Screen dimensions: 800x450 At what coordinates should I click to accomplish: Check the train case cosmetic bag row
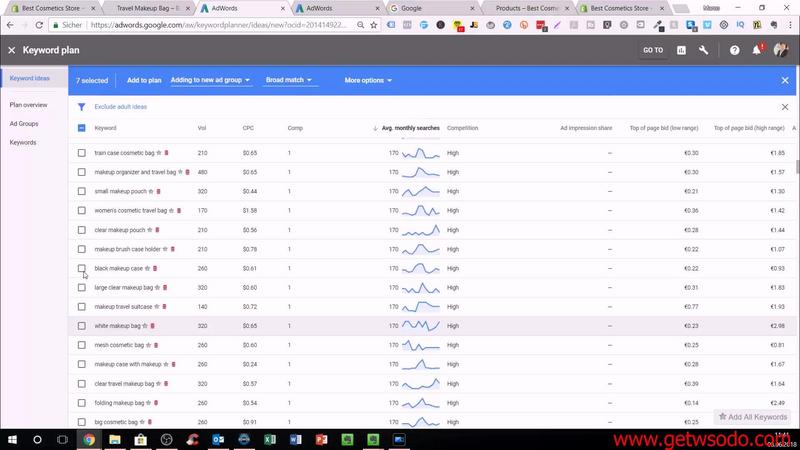click(x=82, y=153)
